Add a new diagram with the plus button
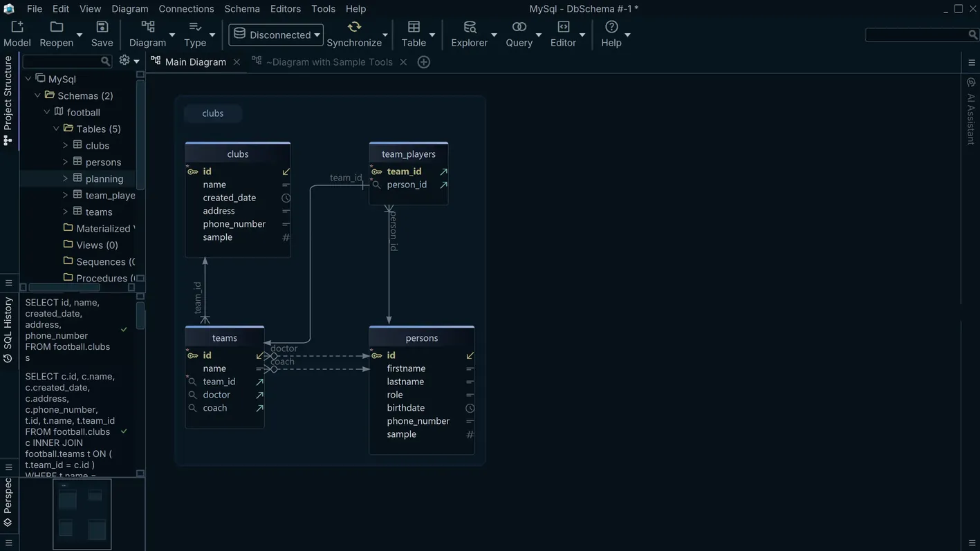 424,62
